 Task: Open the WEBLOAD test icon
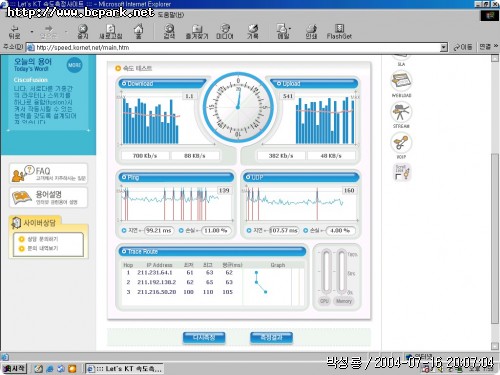tap(401, 81)
